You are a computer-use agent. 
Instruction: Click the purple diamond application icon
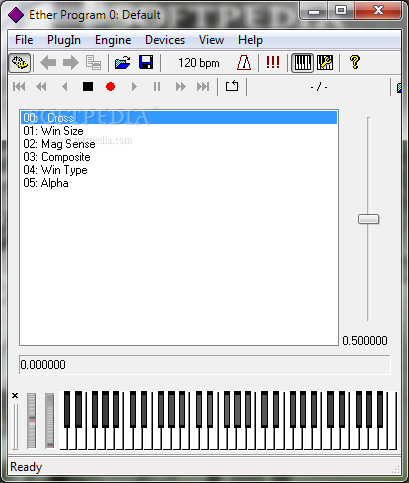(16, 15)
